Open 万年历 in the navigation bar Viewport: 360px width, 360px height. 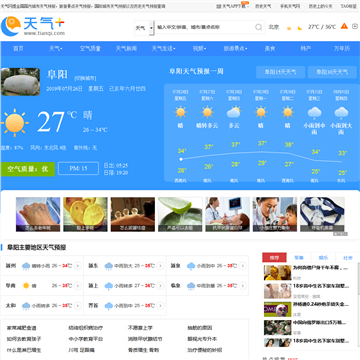[x=342, y=49]
